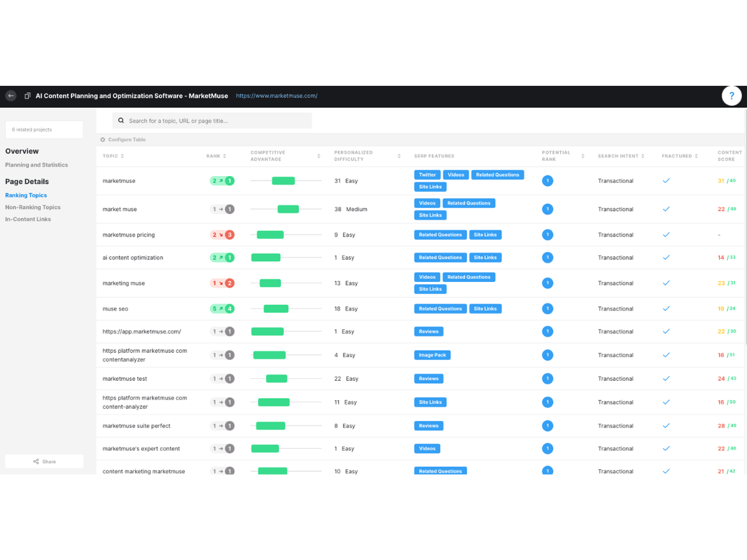Image resolution: width=747 pixels, height=560 pixels.
Task: Open the marketmuse.com URL link
Action: (276, 96)
